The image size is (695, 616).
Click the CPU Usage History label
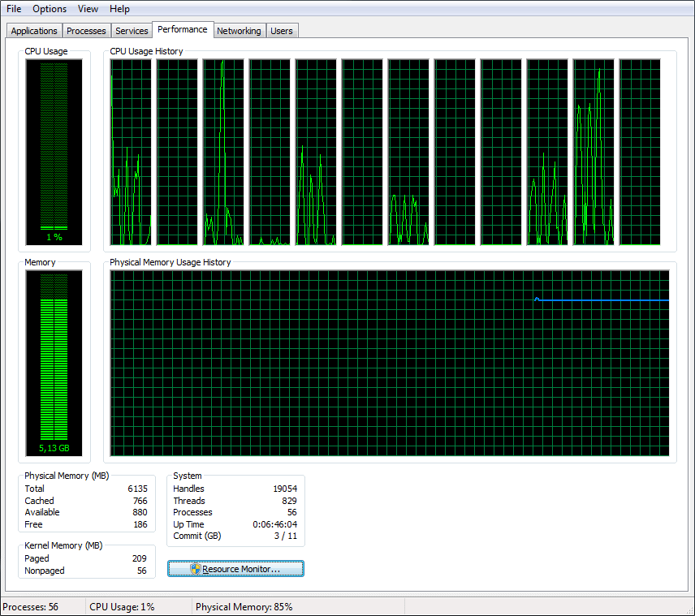[146, 51]
